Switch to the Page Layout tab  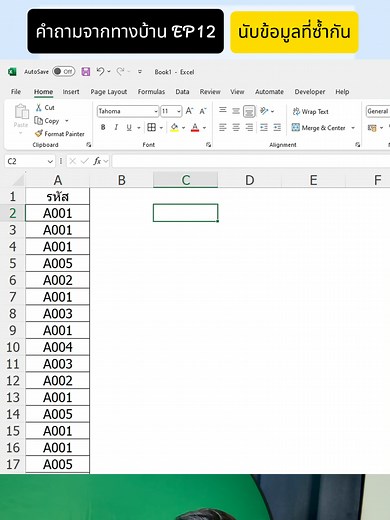point(109,92)
